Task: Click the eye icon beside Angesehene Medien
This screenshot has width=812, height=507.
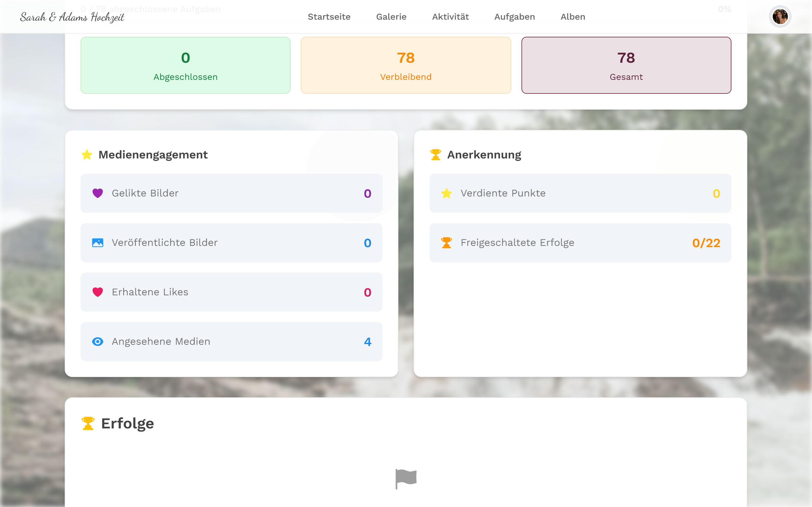Action: coord(98,341)
